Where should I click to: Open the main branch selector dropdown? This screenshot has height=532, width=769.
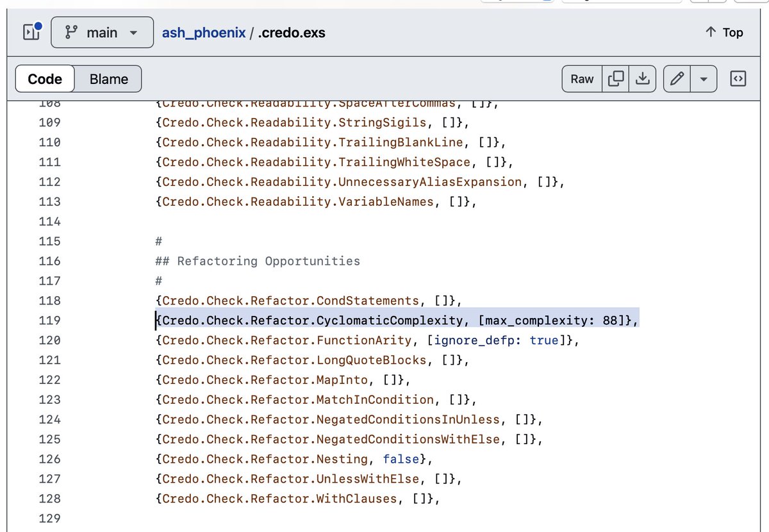[102, 32]
